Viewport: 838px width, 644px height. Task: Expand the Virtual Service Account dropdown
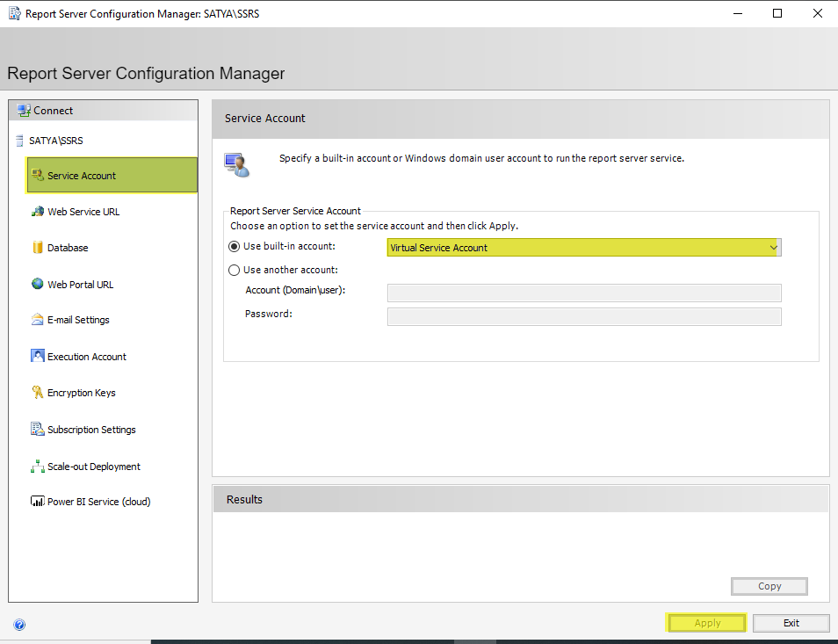[773, 248]
